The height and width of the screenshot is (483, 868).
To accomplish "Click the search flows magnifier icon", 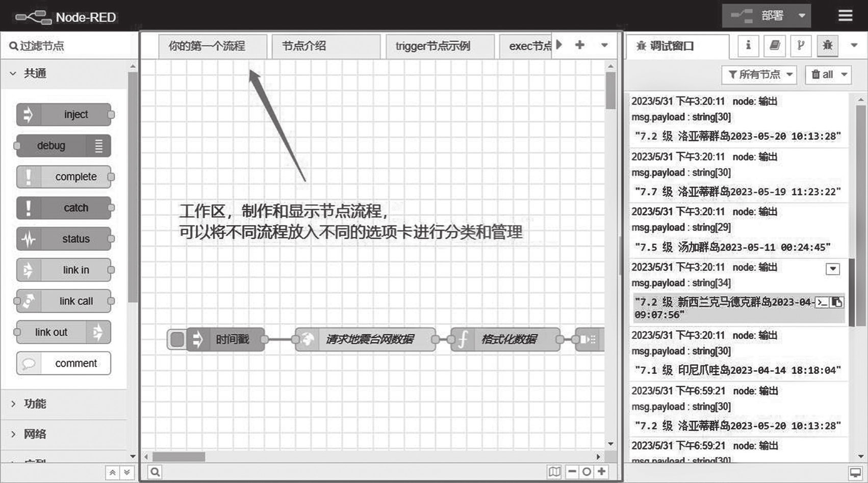I will [x=155, y=472].
